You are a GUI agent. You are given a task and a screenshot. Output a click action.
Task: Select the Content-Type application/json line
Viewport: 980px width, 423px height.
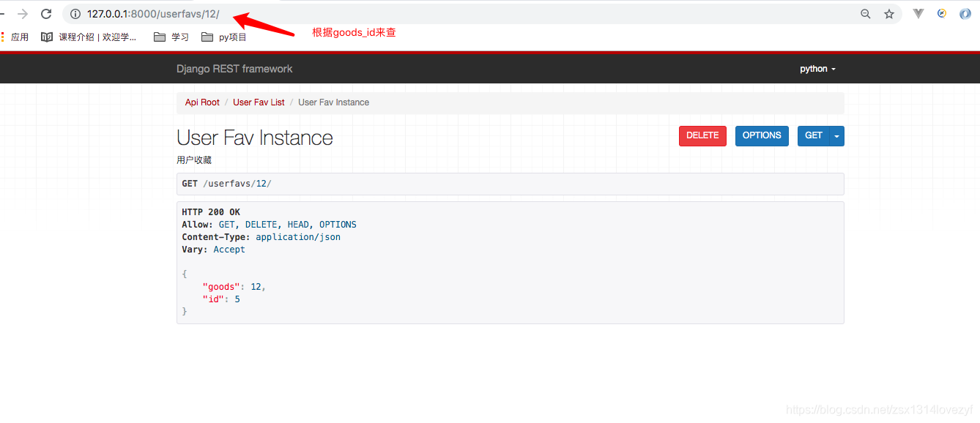pyautogui.click(x=261, y=237)
